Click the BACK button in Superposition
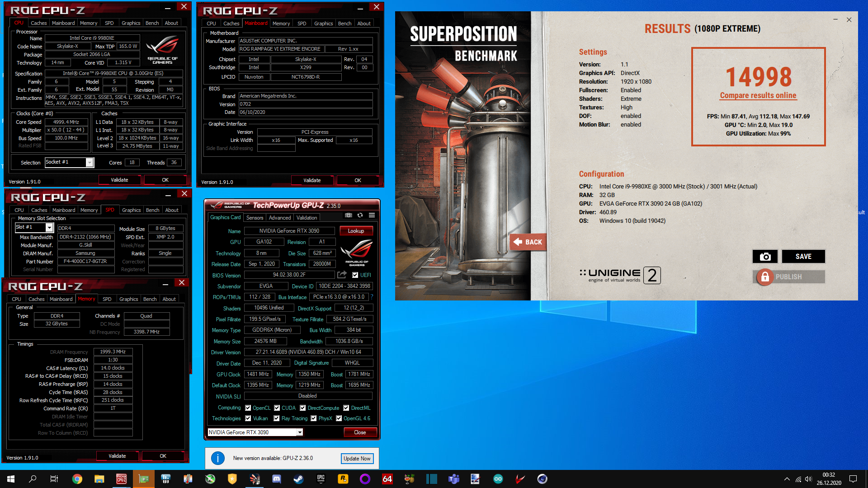Screen dimensions: 868x488 528,242
